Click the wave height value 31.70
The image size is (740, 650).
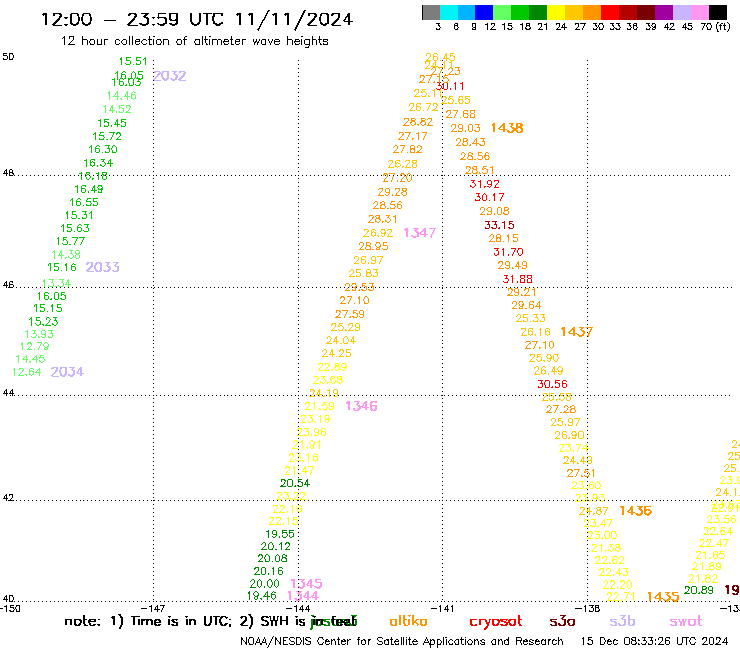click(x=508, y=252)
